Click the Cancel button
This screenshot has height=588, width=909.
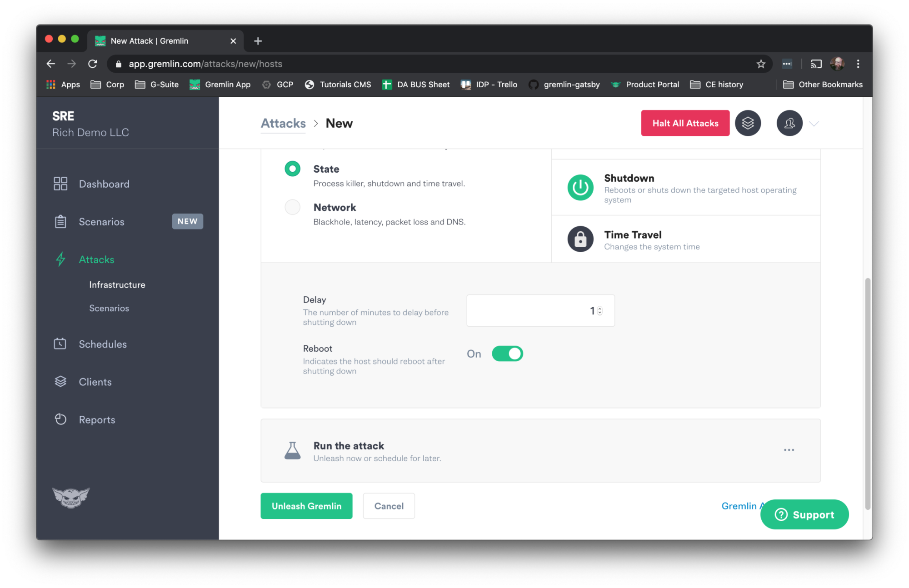pos(389,506)
